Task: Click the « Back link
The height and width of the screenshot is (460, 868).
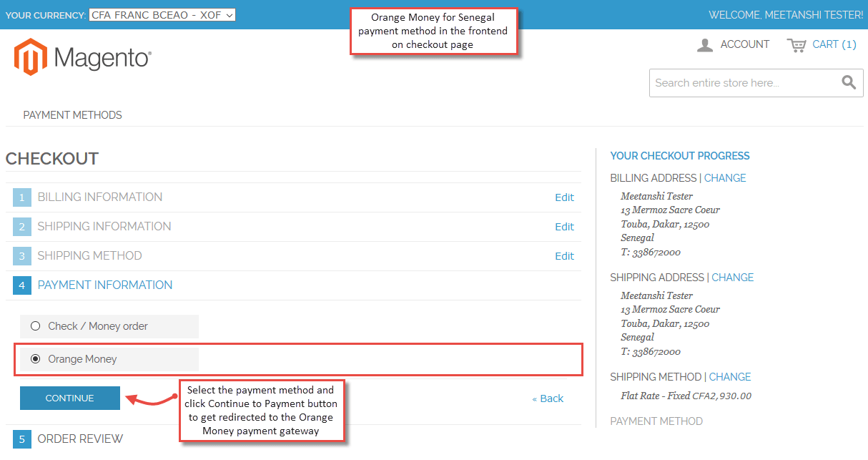Action: (x=548, y=398)
